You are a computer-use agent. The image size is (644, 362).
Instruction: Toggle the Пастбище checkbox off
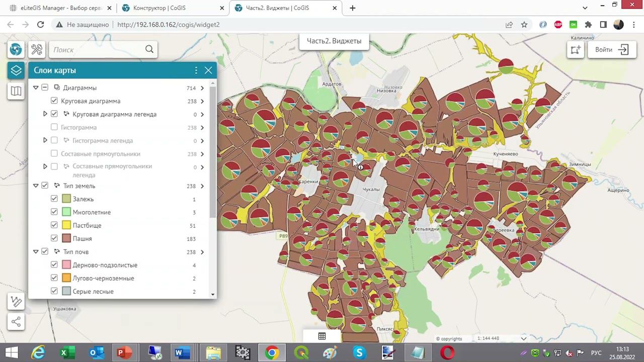[54, 225]
